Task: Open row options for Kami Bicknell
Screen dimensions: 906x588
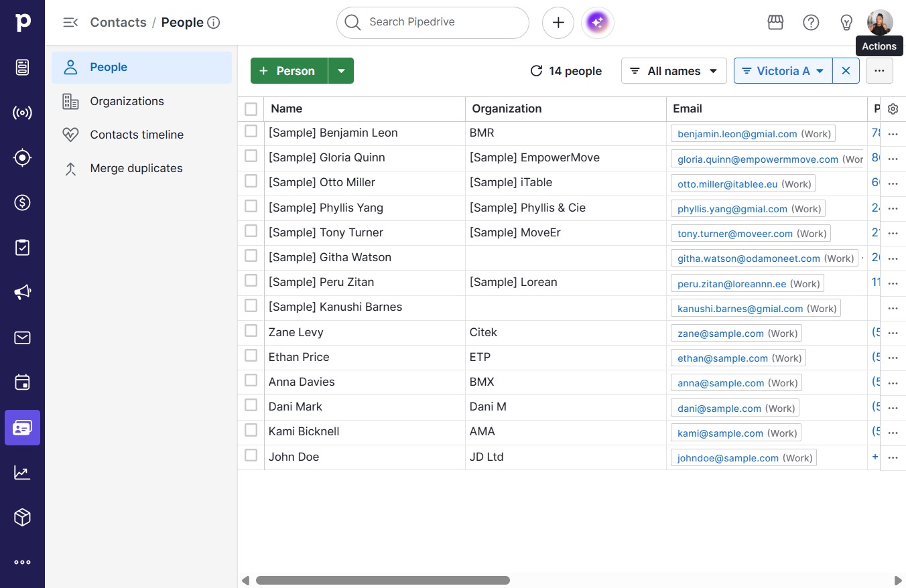Action: click(893, 433)
